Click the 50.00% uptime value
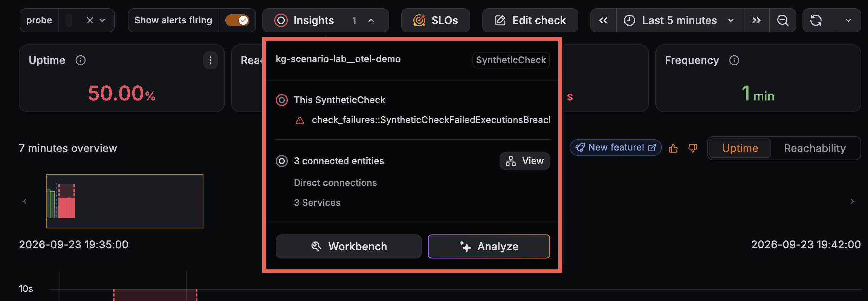The height and width of the screenshot is (301, 868). click(x=122, y=93)
